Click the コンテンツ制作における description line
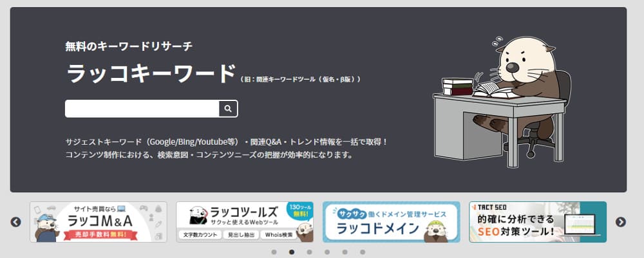Viewport: 644px width, 258px height. pyautogui.click(x=209, y=156)
